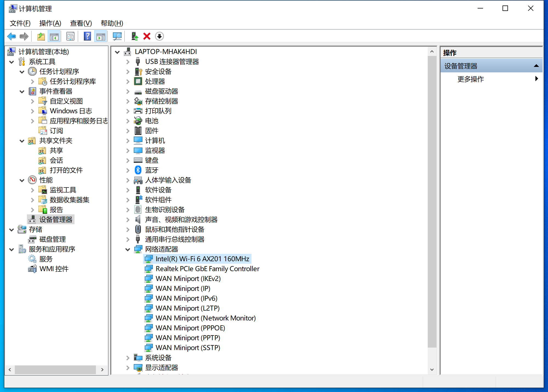548x392 pixels.
Task: Collapse the 网络适配器 category
Action: coord(128,249)
